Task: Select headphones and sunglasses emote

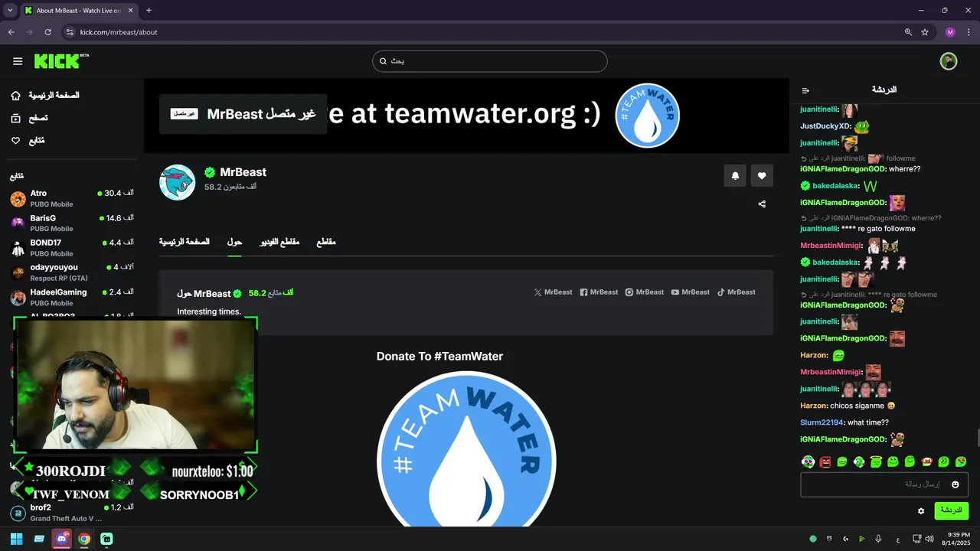Action: click(x=808, y=461)
